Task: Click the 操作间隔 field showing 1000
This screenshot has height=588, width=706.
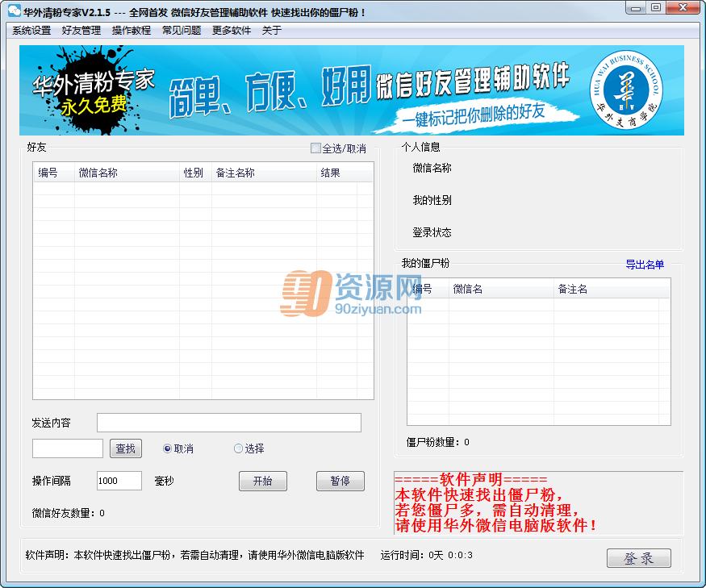Action: point(119,481)
